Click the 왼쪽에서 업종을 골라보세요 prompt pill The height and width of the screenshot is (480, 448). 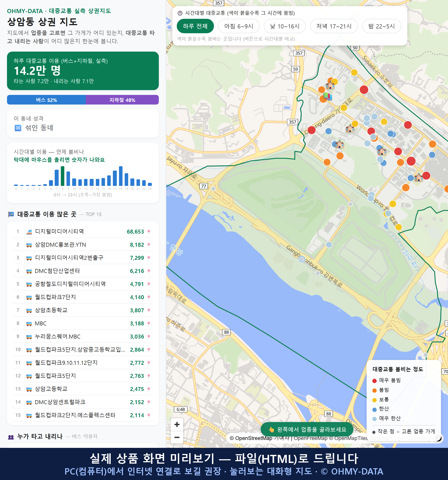307,429
